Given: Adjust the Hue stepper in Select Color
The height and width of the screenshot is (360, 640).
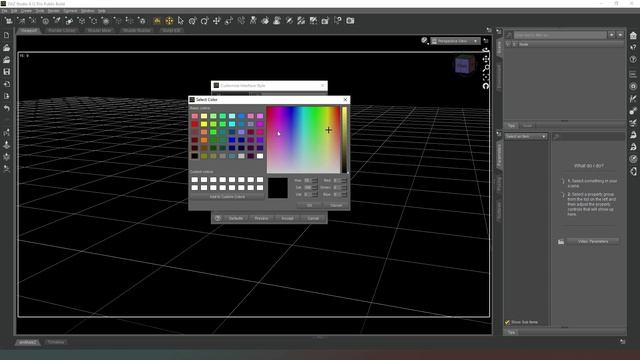Looking at the screenshot, I should (x=314, y=180).
